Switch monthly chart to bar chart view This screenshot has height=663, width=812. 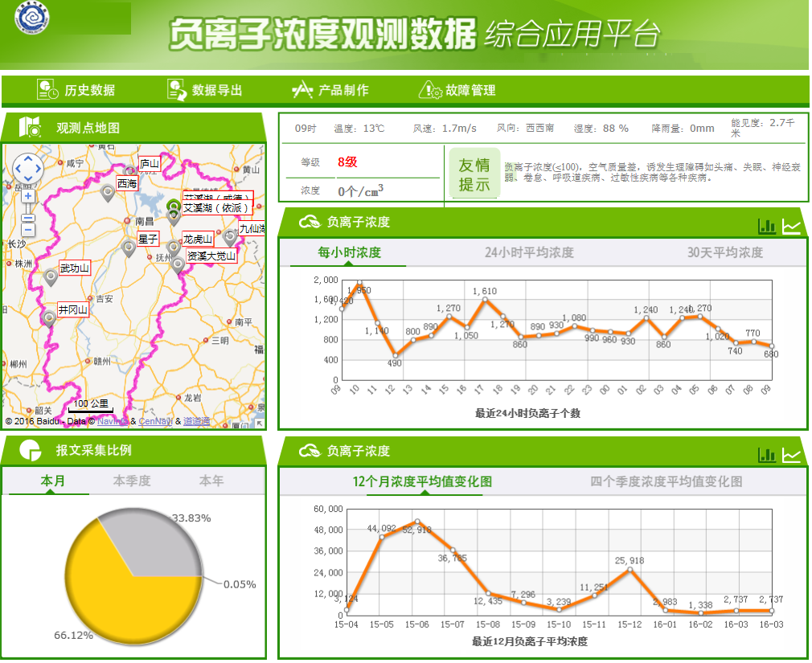point(767,455)
